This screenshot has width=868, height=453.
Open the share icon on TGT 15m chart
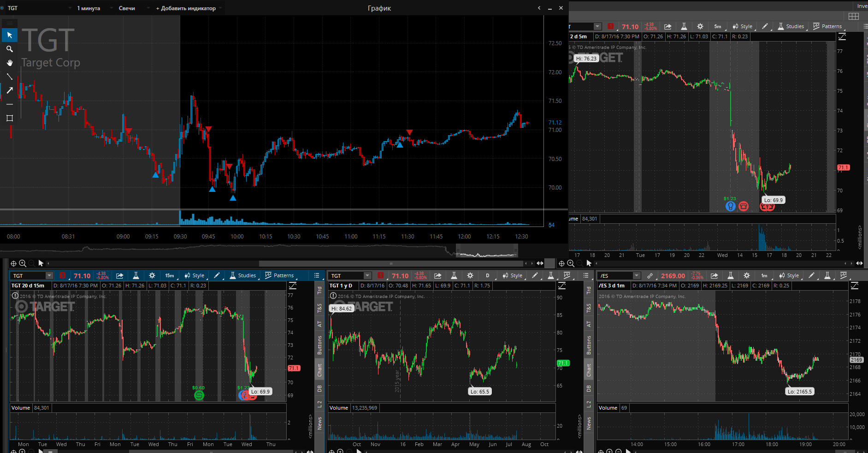(x=119, y=275)
